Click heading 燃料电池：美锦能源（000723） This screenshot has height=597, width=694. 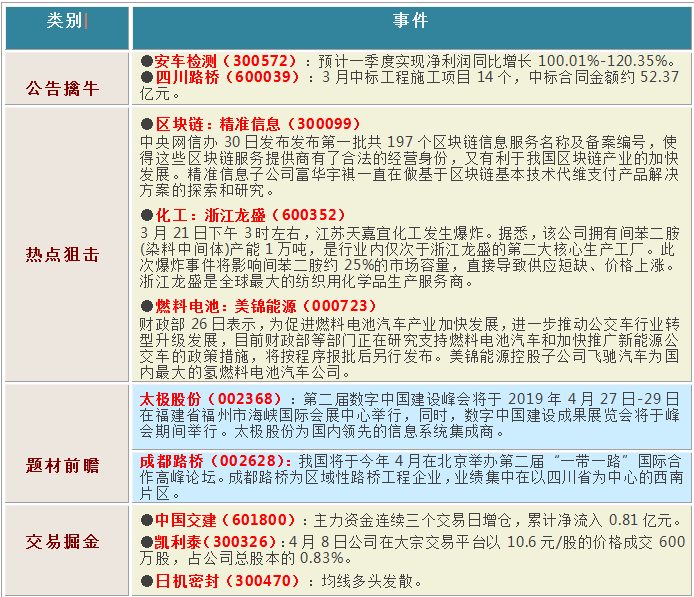pyautogui.click(x=266, y=306)
